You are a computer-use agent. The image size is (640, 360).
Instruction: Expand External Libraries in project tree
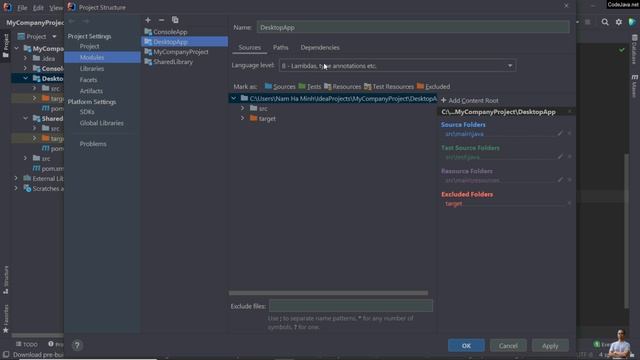point(16,178)
